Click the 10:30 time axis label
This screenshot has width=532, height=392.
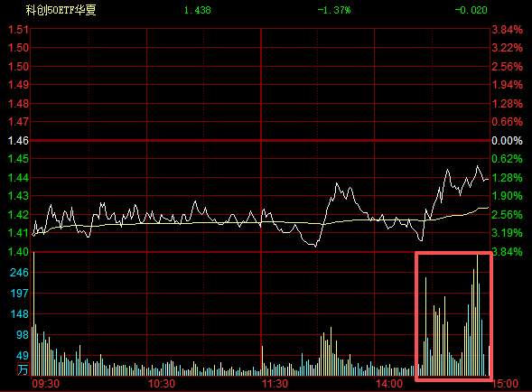[x=162, y=384]
